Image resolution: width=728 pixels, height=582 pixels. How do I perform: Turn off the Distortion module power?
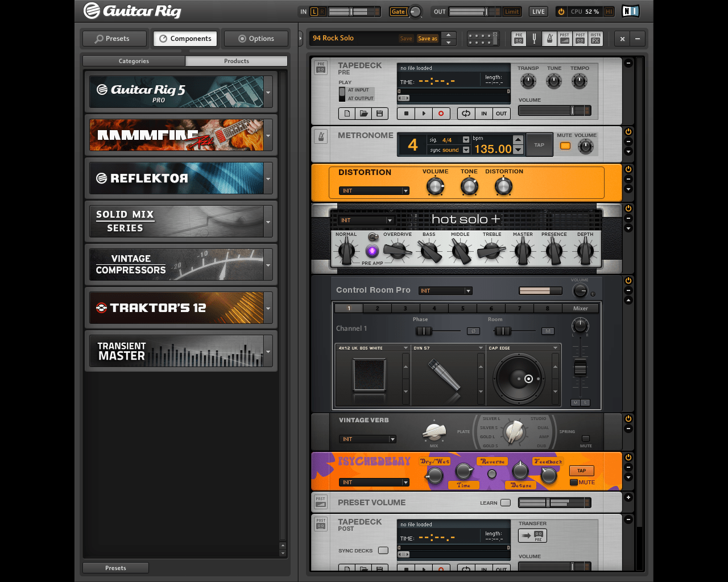pyautogui.click(x=628, y=169)
